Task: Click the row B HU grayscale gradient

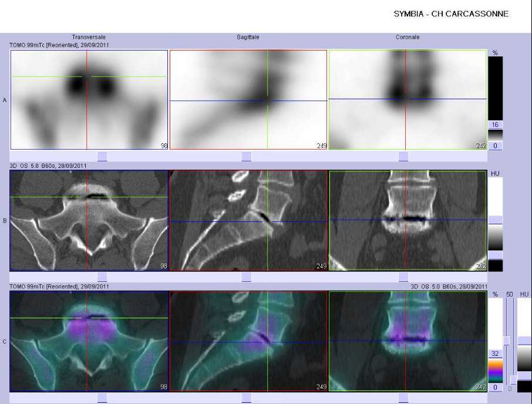Action: point(495,237)
